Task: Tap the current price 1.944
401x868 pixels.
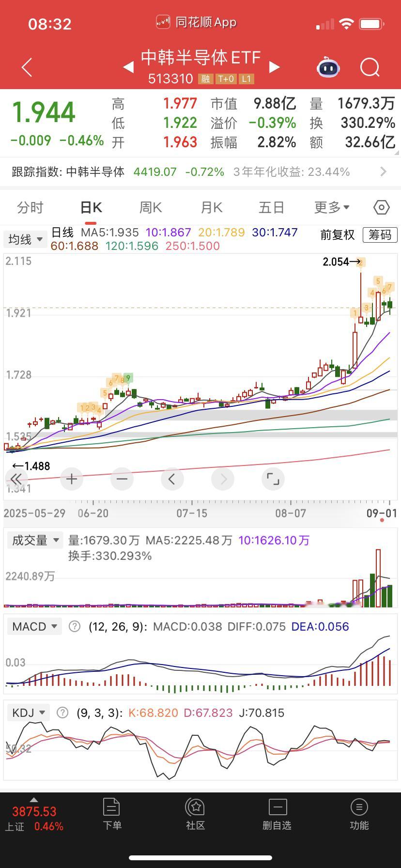Action: [x=44, y=112]
